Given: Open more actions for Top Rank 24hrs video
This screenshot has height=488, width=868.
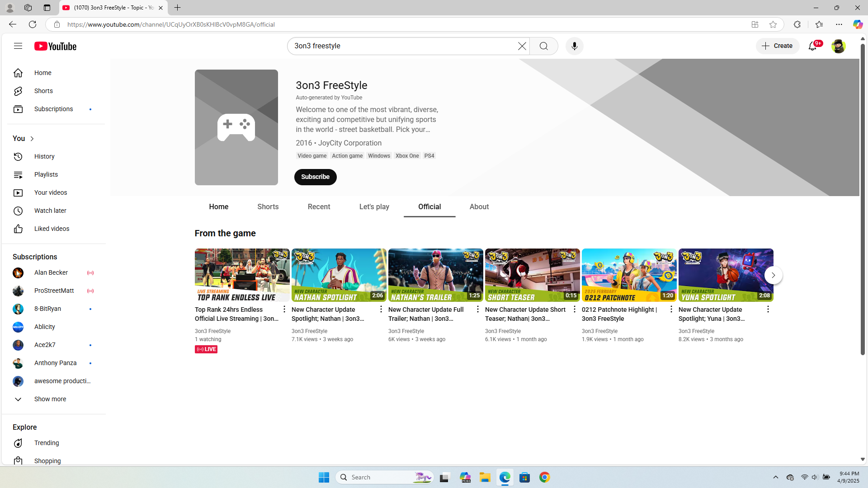Looking at the screenshot, I should (x=284, y=309).
